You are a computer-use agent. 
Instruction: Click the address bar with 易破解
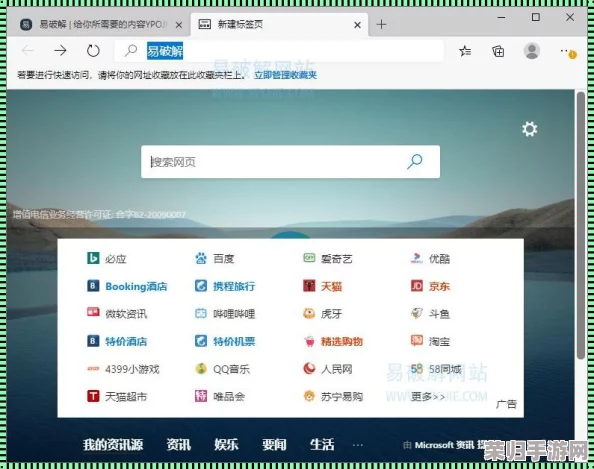pos(279,51)
